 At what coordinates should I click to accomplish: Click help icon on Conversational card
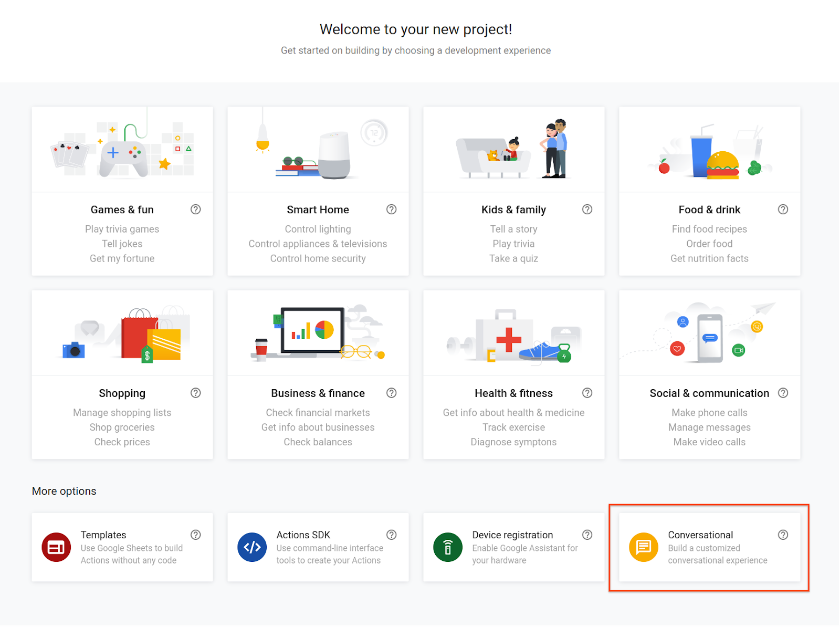pyautogui.click(x=783, y=535)
